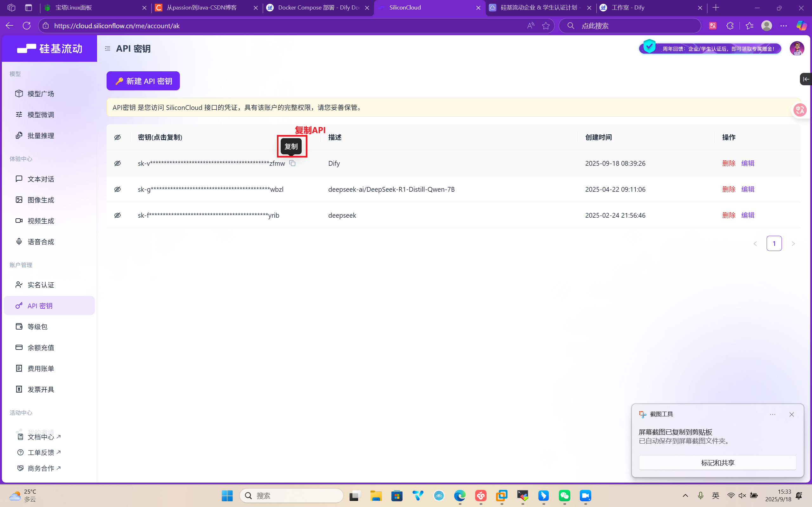Open 余额充值 under 账户管理
The width and height of the screenshot is (812, 507).
[x=41, y=347]
